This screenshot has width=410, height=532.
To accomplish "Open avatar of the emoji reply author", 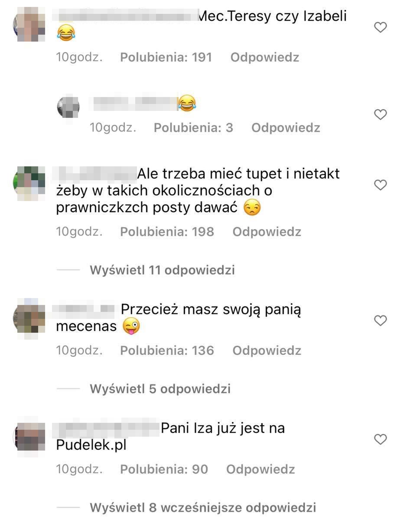I will [68, 107].
